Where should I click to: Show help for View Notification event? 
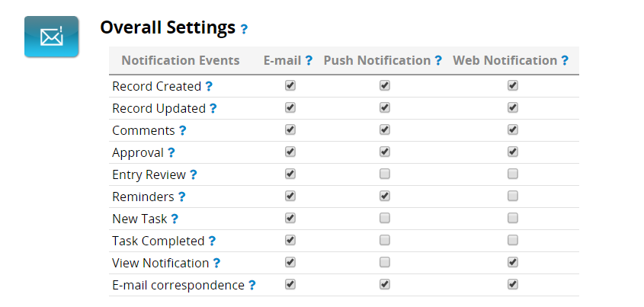point(216,263)
